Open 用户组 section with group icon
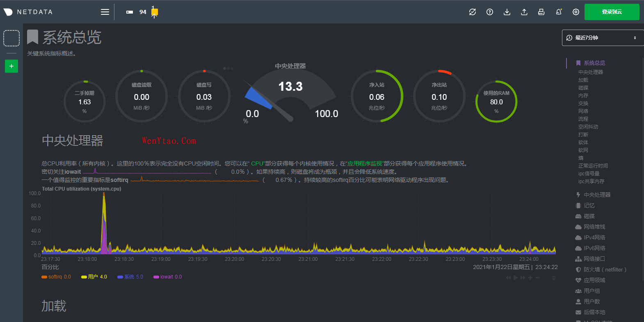644x322 pixels. tap(588, 291)
